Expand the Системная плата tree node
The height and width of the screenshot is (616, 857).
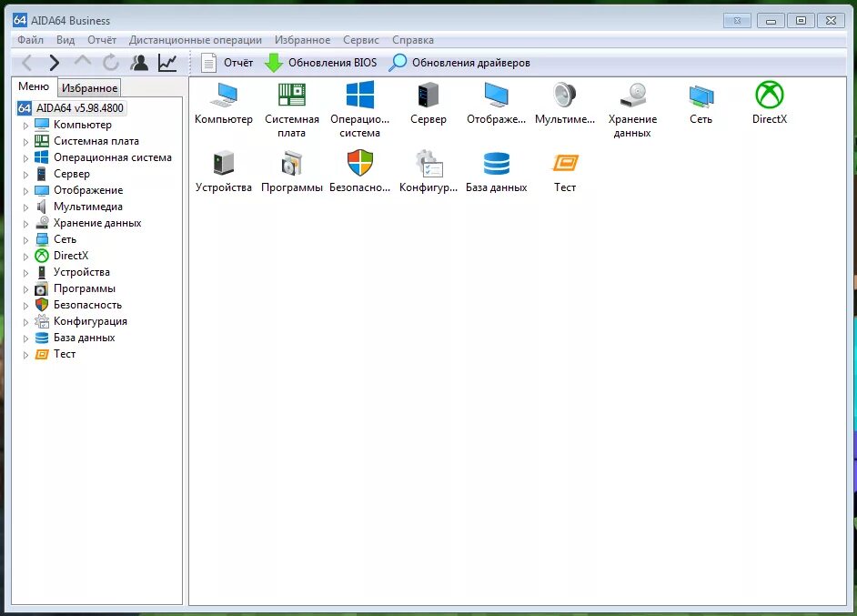[25, 142]
